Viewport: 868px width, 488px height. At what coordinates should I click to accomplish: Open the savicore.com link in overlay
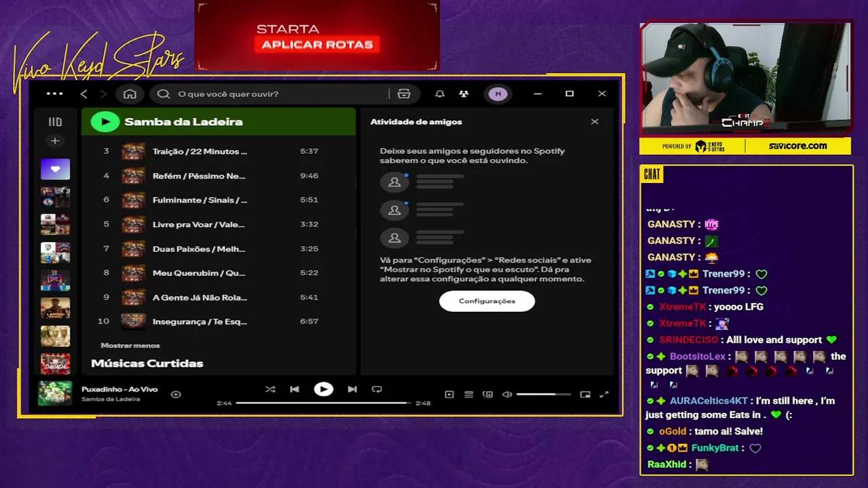pos(797,146)
